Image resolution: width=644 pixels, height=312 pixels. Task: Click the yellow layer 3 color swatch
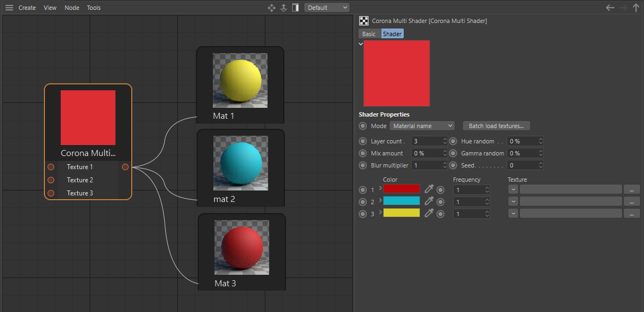(401, 212)
